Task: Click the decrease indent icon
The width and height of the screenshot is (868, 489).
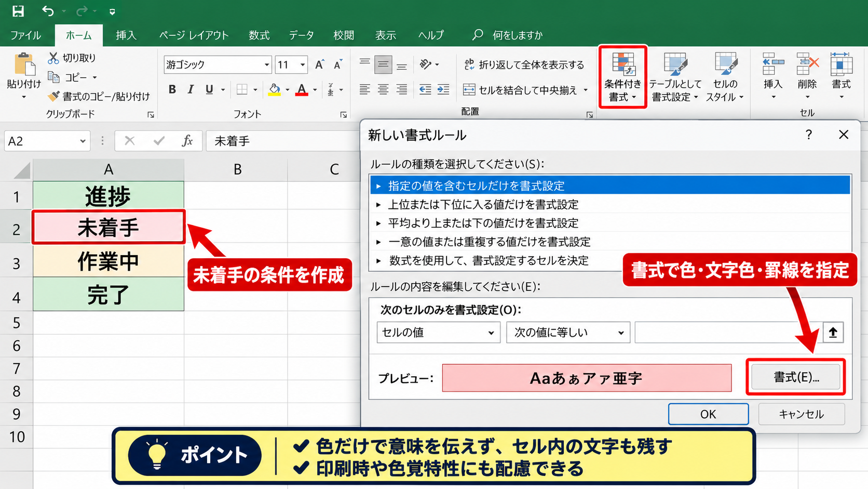Action: tap(425, 89)
